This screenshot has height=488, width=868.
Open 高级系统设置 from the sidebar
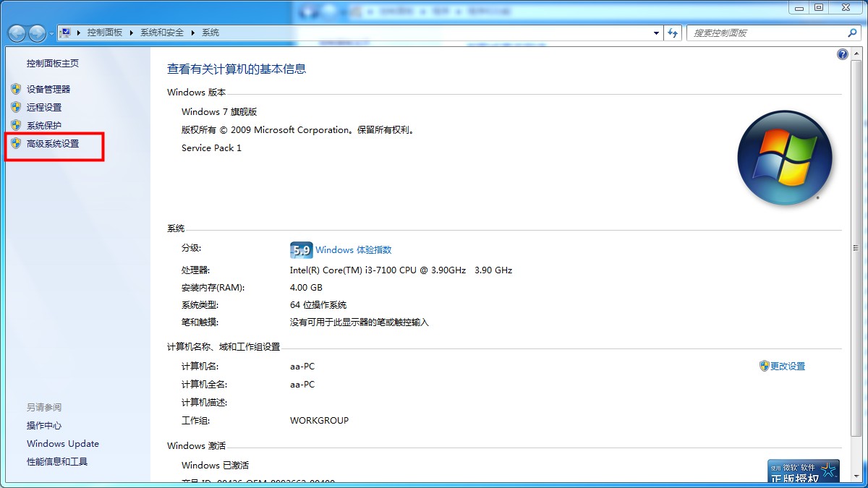tap(53, 143)
